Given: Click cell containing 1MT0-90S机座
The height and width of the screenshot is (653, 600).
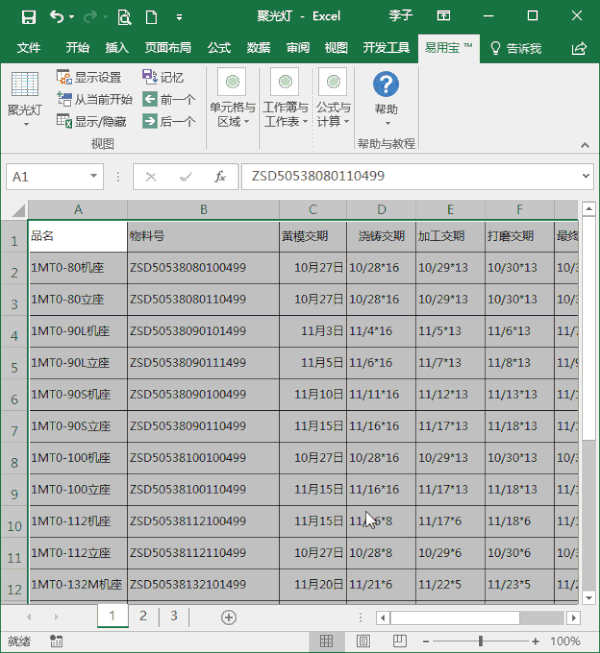Looking at the screenshot, I should 78,394.
